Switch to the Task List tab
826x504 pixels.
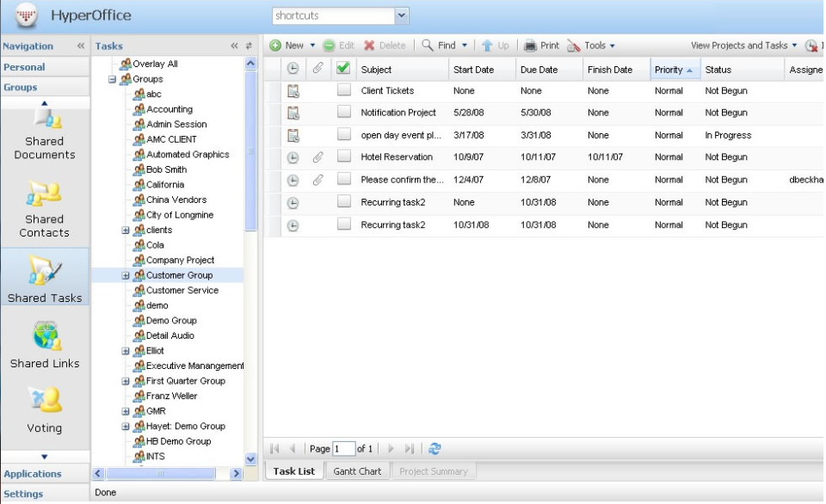click(293, 471)
